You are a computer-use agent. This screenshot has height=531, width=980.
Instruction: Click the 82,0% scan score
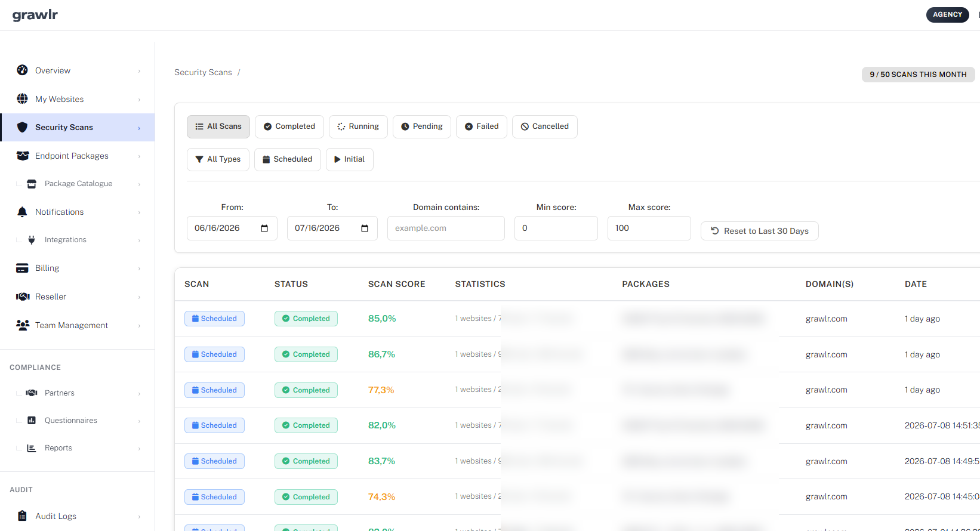pos(382,425)
